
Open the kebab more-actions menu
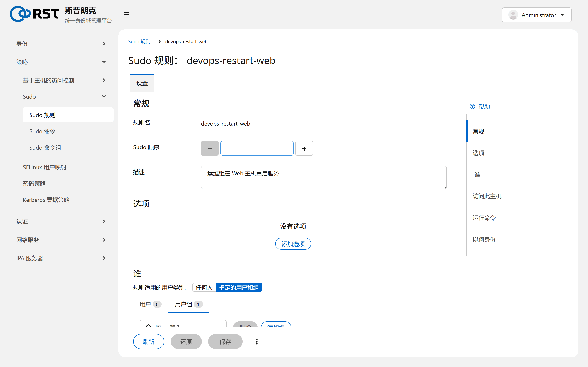(x=257, y=342)
